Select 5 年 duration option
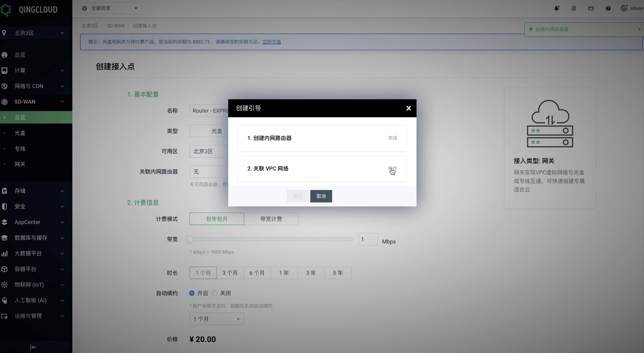 tap(338, 273)
